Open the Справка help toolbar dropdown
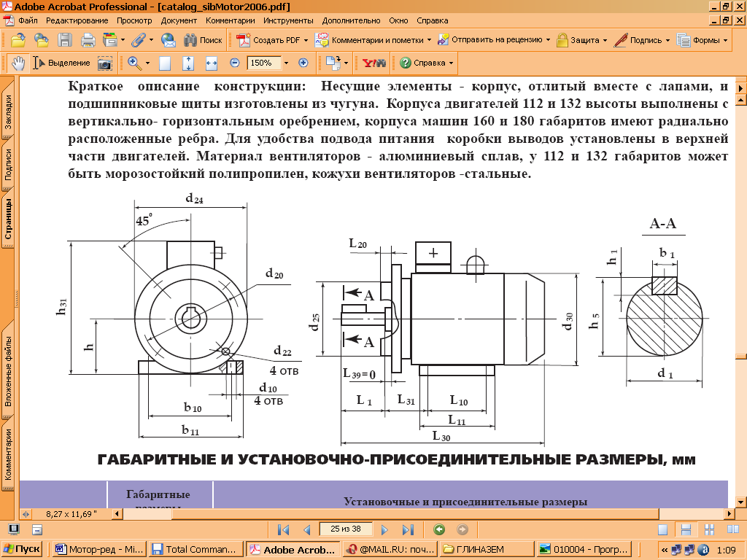 tap(451, 63)
